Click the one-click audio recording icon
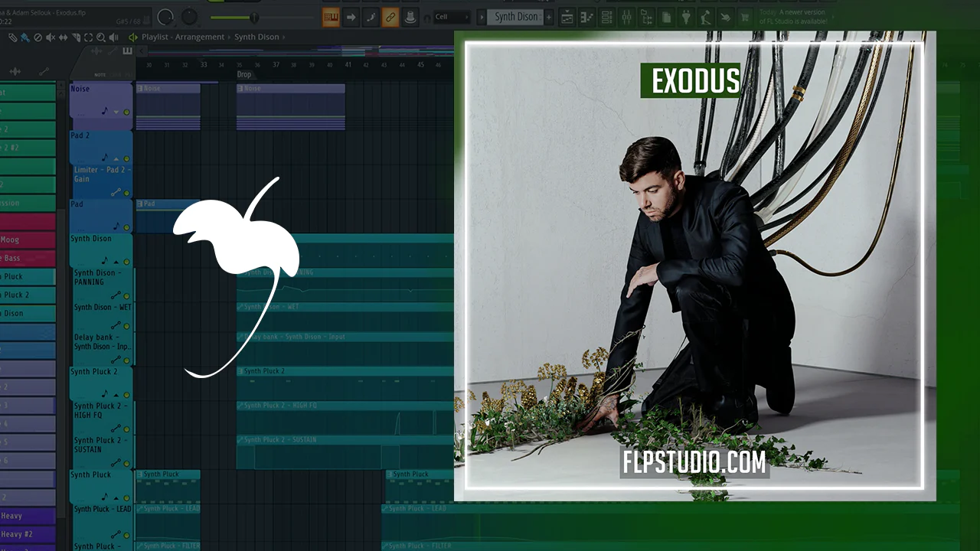The height and width of the screenshot is (551, 980). point(726,17)
